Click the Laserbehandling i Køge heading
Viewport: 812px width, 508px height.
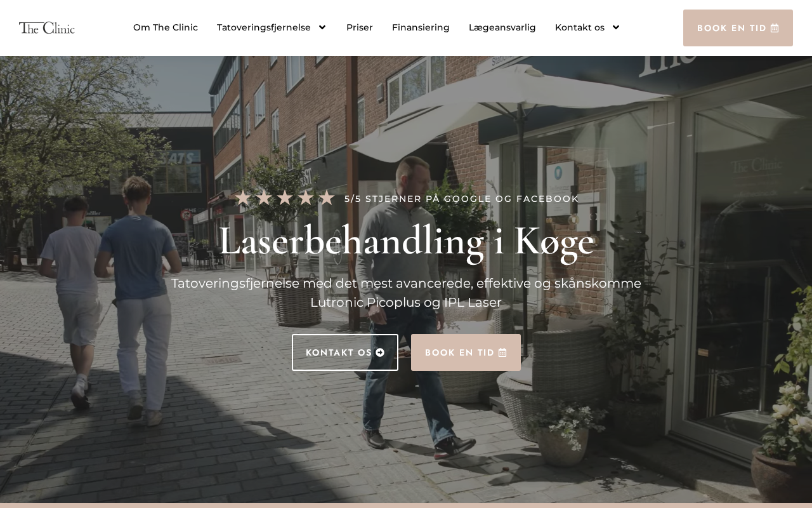click(406, 241)
